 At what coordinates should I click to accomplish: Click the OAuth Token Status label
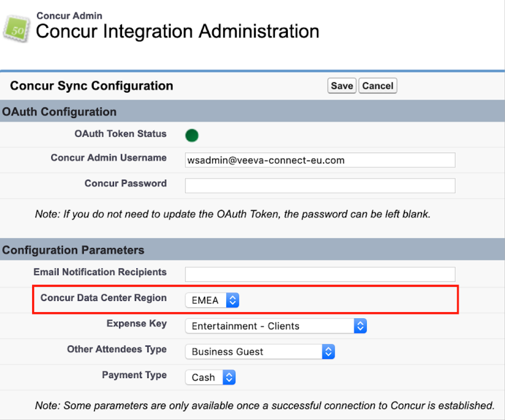pyautogui.click(x=120, y=134)
